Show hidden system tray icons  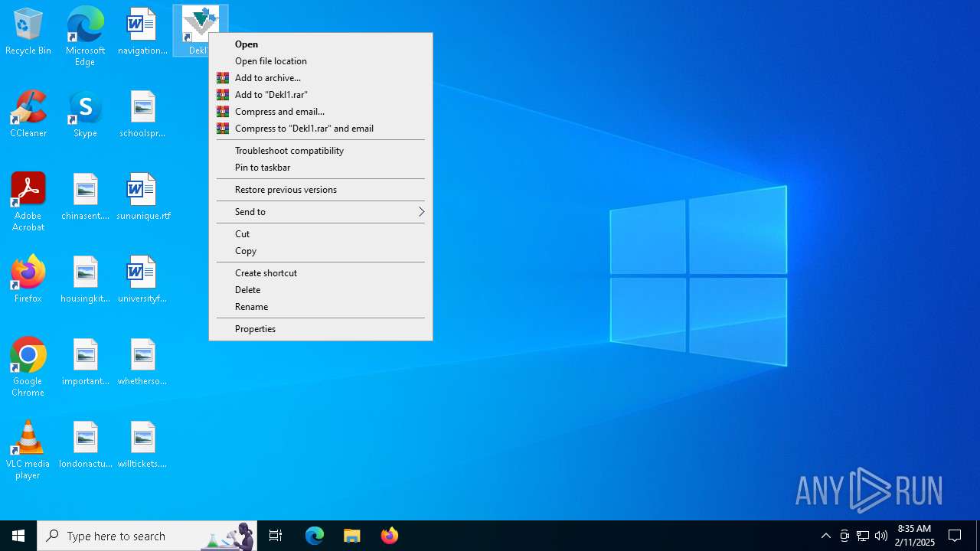825,536
